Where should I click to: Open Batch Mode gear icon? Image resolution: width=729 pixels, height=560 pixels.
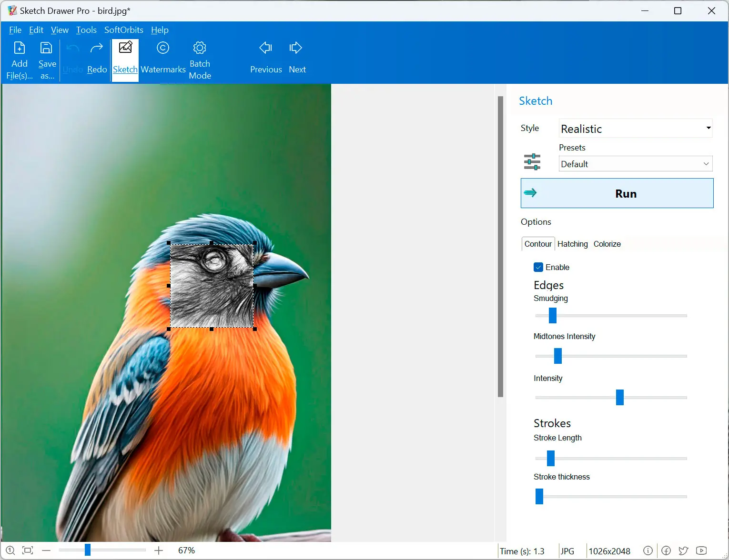(x=200, y=48)
